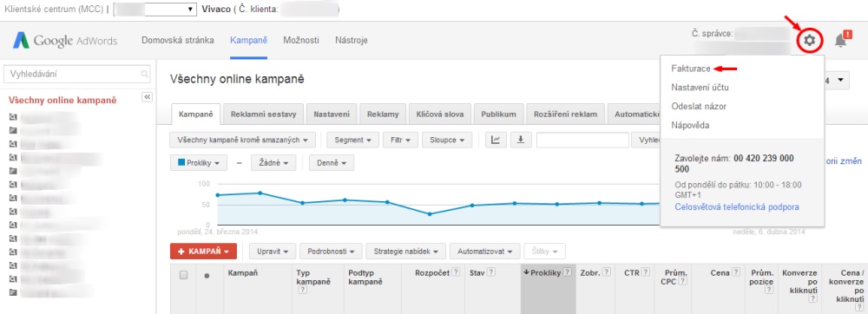
Task: Click the magnifier icon in the search box
Action: click(x=144, y=74)
